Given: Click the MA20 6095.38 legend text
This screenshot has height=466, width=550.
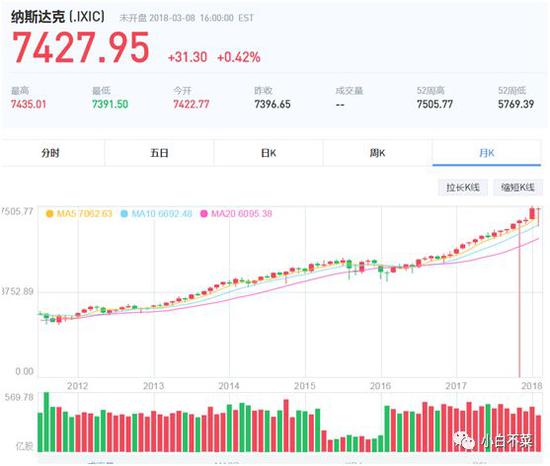Looking at the screenshot, I should point(241,214).
